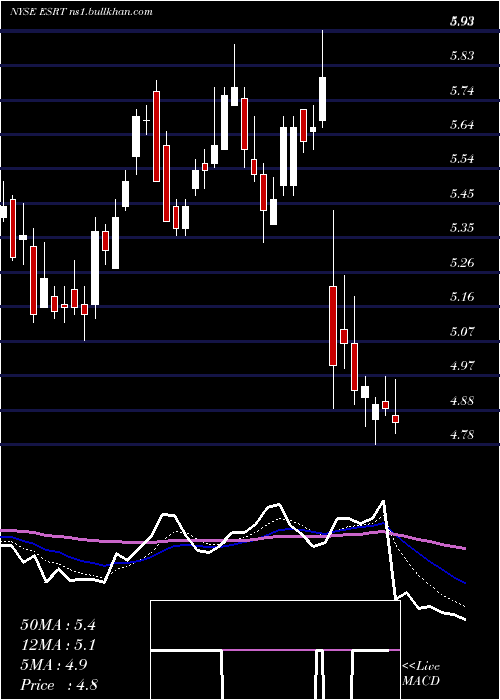This screenshot has height=700, width=500.
Task: Click the last red candle on the chart
Action: coord(396,419)
